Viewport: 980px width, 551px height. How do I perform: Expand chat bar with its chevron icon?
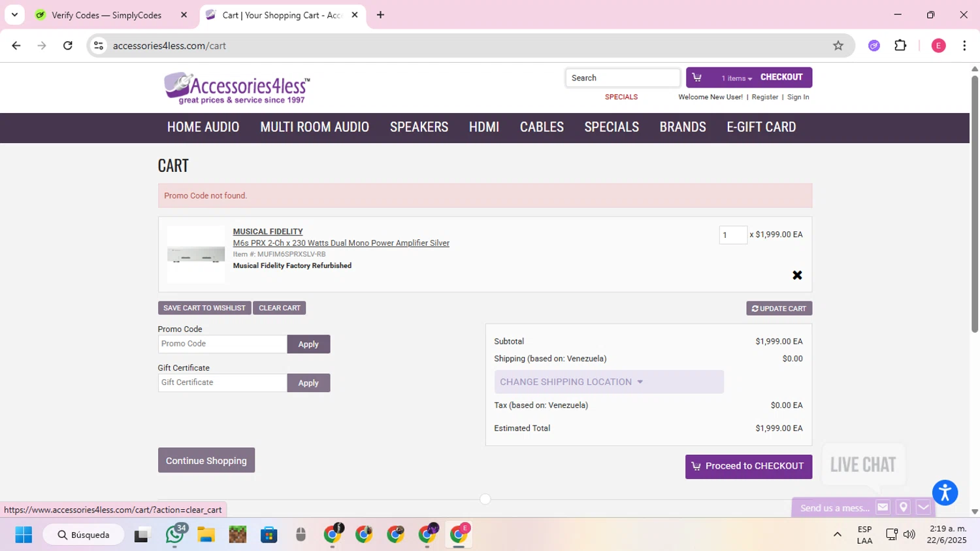point(923,507)
